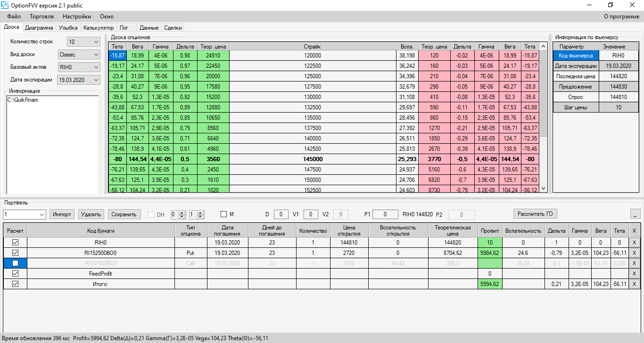Uncheck the Расчет checkbox for RIH0
Image resolution: width=644 pixels, height=343 pixels.
click(x=16, y=243)
